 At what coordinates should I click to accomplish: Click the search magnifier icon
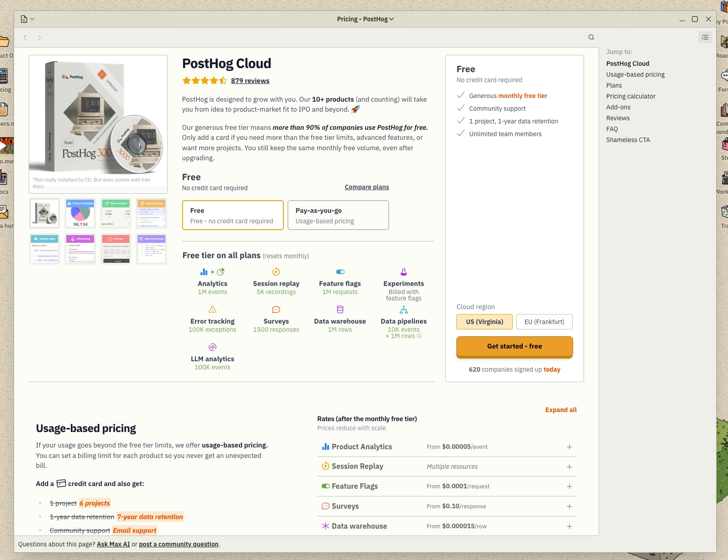pos(591,37)
